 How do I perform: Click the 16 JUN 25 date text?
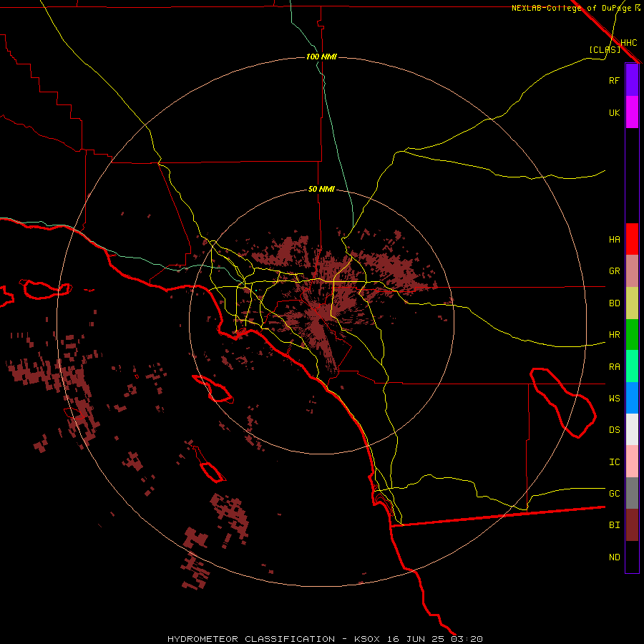coord(417,639)
